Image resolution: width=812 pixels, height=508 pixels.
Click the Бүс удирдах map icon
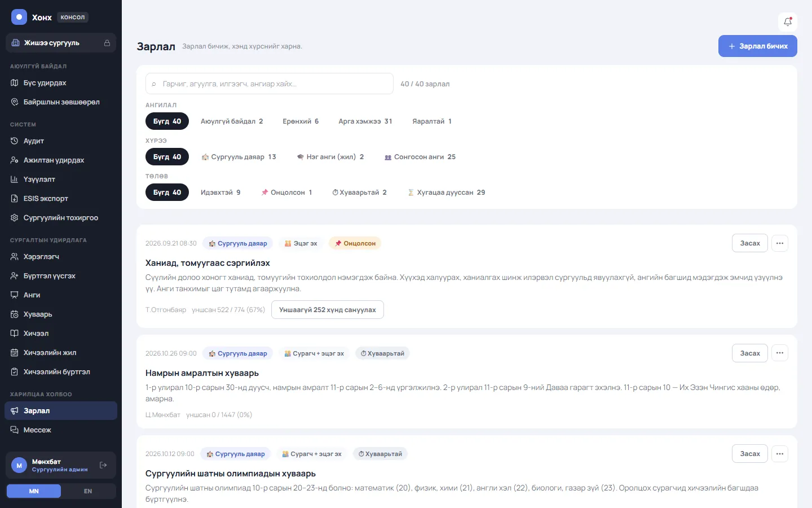tap(15, 83)
